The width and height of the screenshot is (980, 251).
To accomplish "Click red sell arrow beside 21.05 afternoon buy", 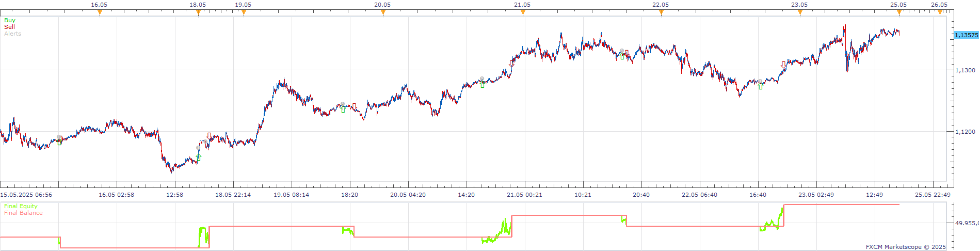I will [x=626, y=54].
